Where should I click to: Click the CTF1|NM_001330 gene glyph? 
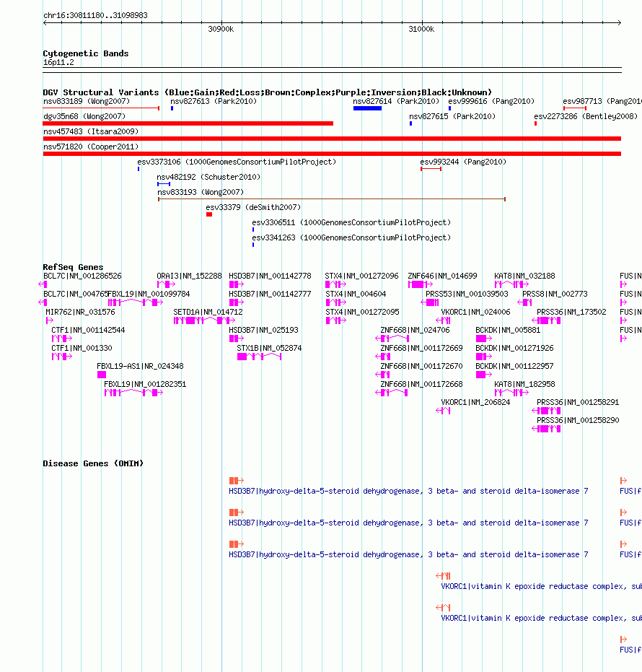(x=62, y=357)
